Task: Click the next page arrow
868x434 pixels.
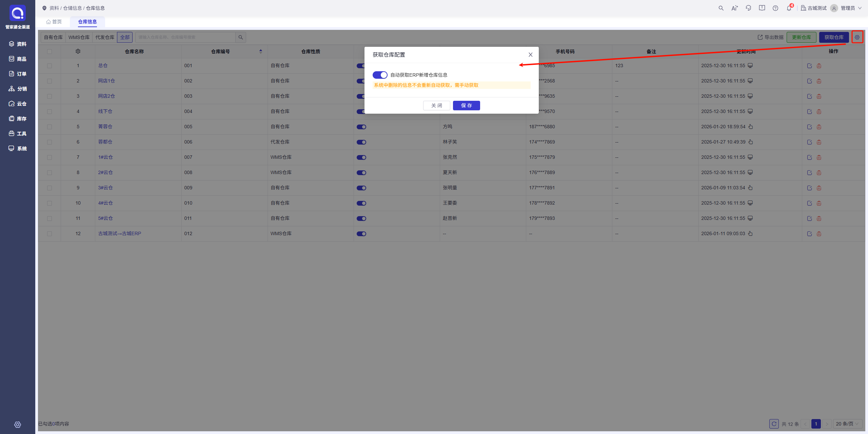Action: 827,424
